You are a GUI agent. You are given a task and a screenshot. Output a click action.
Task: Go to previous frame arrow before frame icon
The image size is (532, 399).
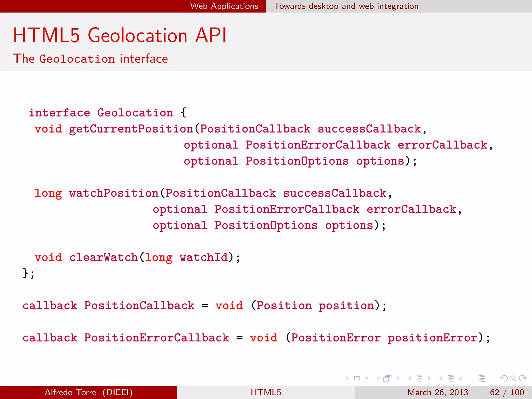(378, 378)
